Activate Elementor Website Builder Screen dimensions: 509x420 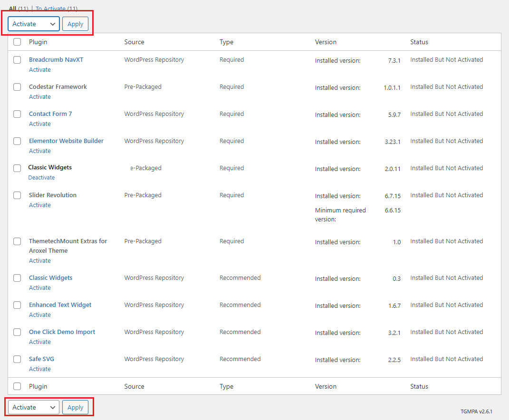pos(40,151)
